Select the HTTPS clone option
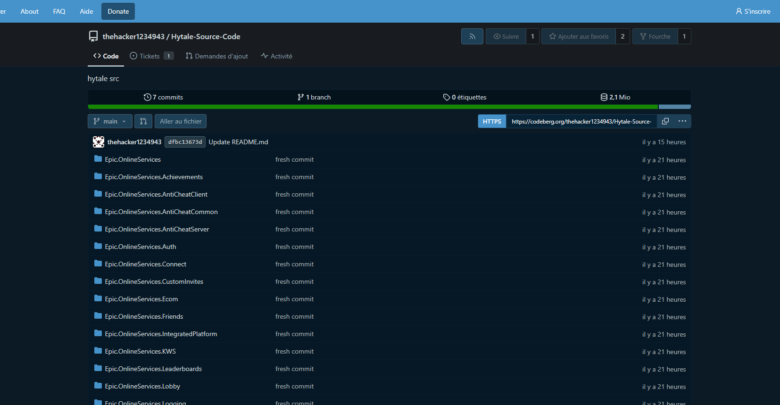This screenshot has width=780, height=405. (491, 121)
